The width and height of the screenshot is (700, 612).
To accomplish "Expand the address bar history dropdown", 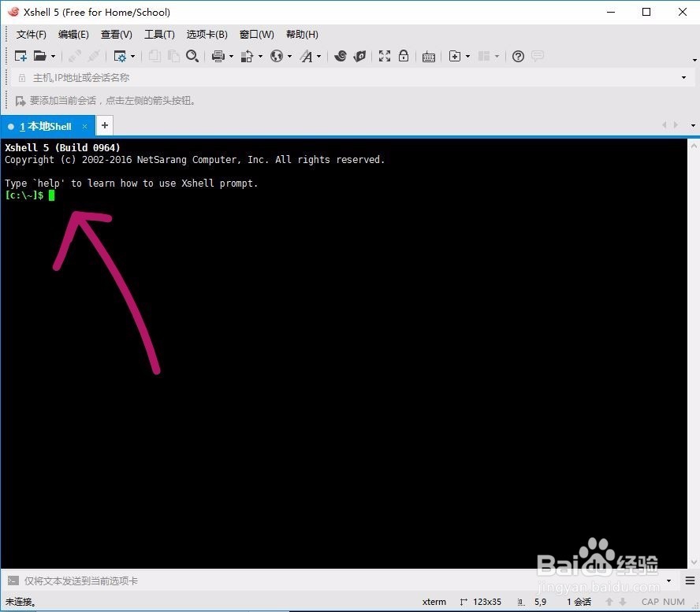I will pos(684,78).
